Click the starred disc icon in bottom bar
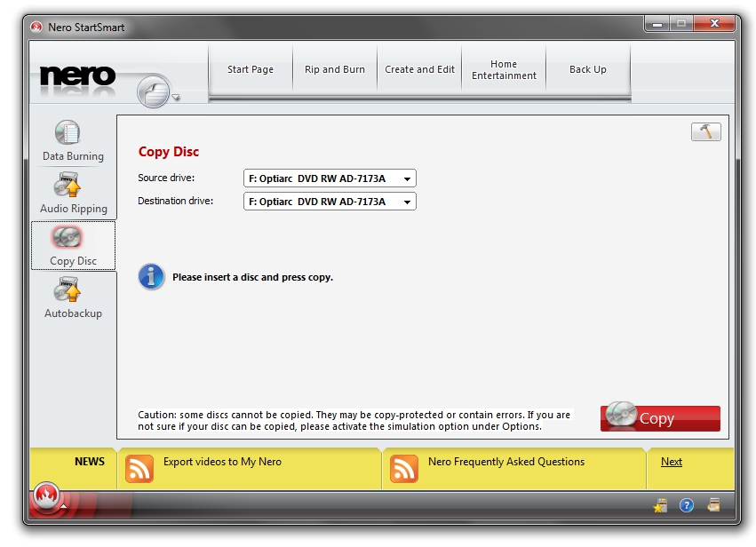The width and height of the screenshot is (756, 547). (660, 505)
